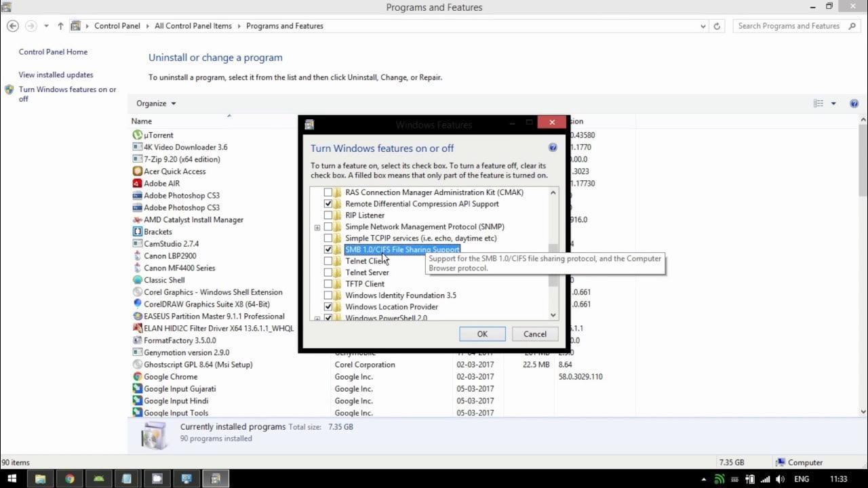
Task: Check Windows Identity Foundation 3.5
Action: [x=328, y=296]
